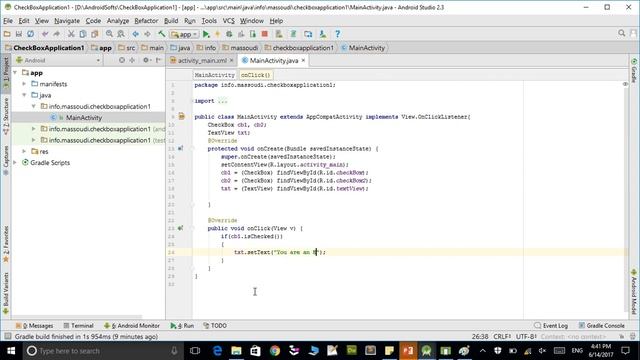Click the Synchronize toolbar icon

(x=30, y=34)
